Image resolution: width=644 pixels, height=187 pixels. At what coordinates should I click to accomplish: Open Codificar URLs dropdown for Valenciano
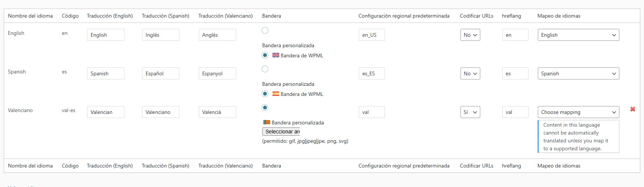coord(470,112)
